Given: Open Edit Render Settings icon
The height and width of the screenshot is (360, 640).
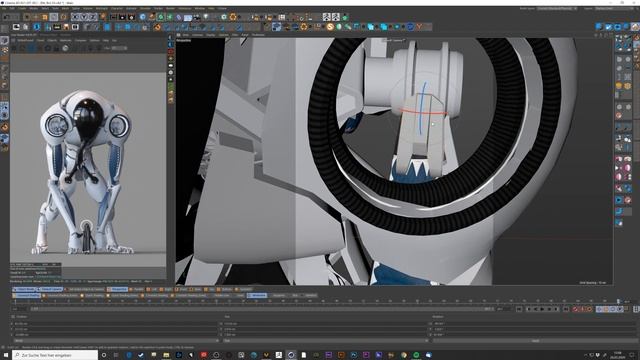Looking at the screenshot, I should pos(131,17).
